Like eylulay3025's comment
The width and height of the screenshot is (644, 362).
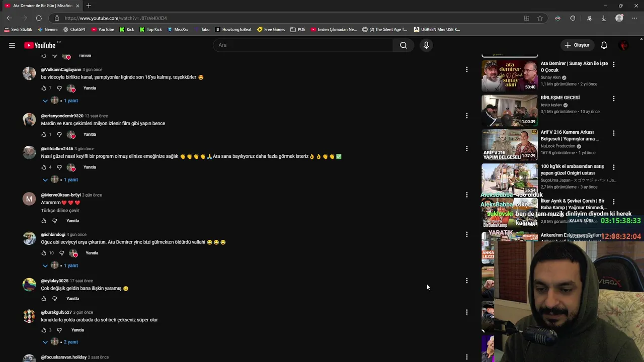click(x=44, y=299)
